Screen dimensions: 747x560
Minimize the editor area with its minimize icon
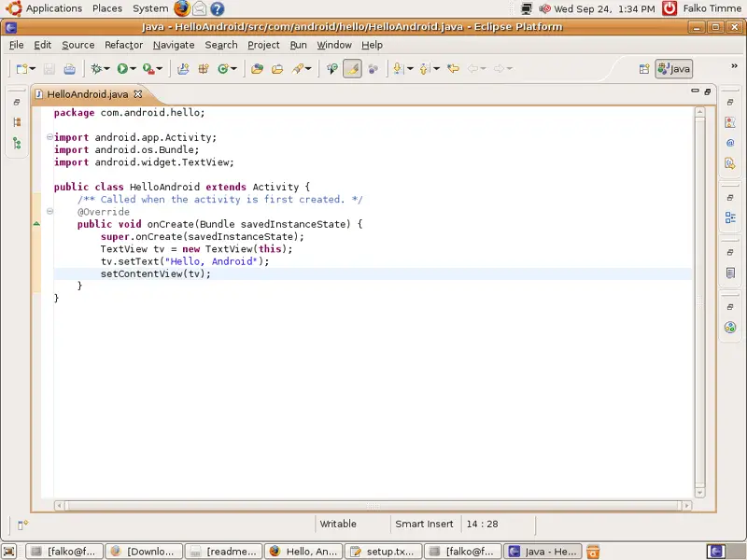click(695, 91)
